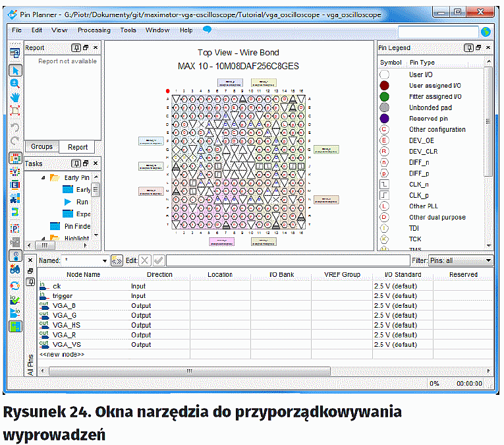Select the pointer selection tool
Screen dimensions: 504x445
15,70
